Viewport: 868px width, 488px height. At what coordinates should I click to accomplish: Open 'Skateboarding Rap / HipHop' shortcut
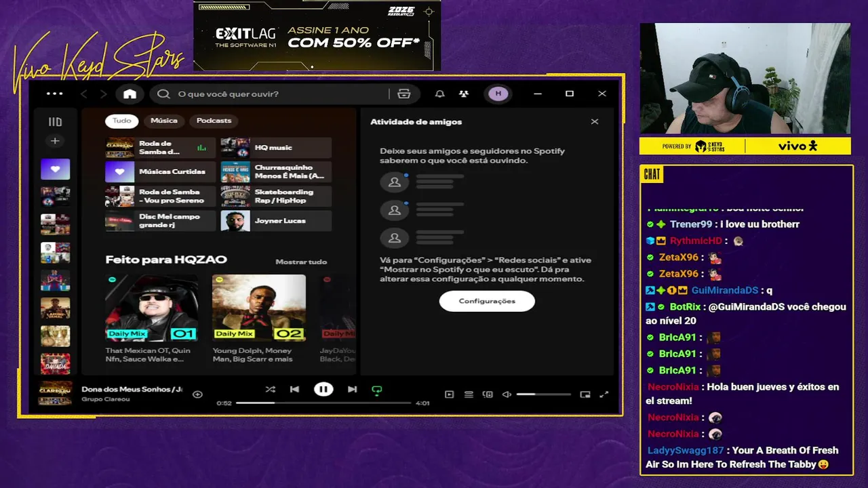(276, 197)
